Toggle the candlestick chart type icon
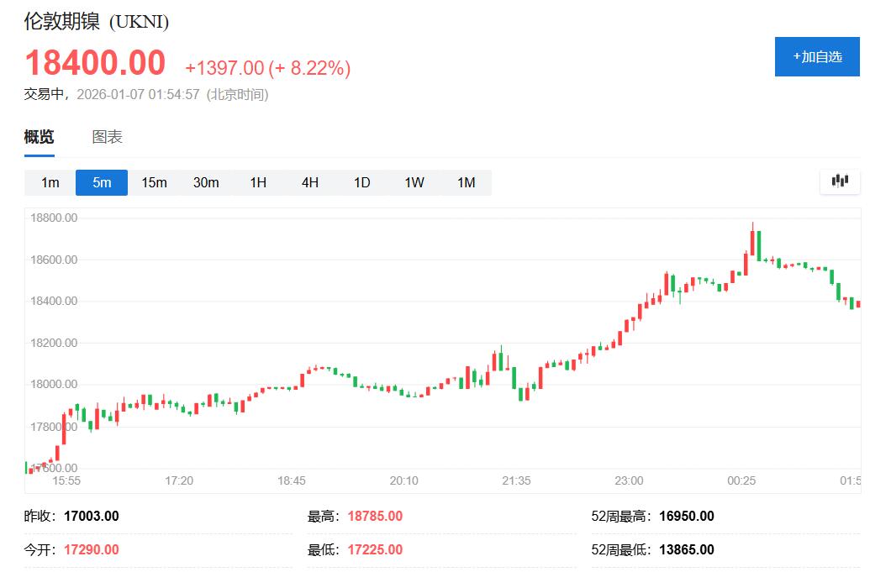 pos(840,181)
